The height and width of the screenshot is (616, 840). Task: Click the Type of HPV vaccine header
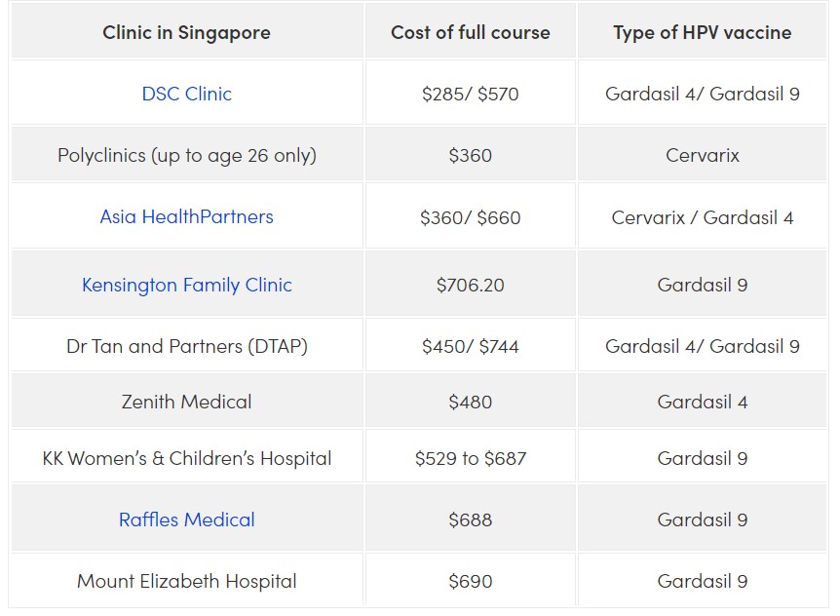point(703,33)
